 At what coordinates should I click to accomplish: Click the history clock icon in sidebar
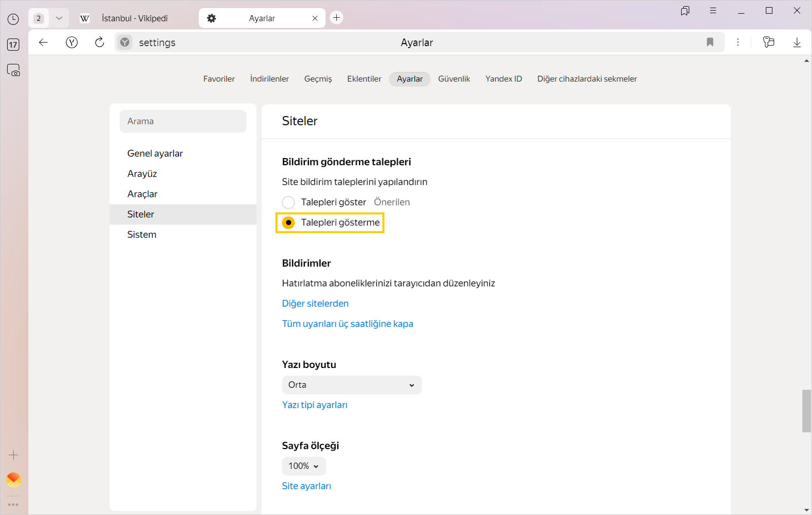13,19
